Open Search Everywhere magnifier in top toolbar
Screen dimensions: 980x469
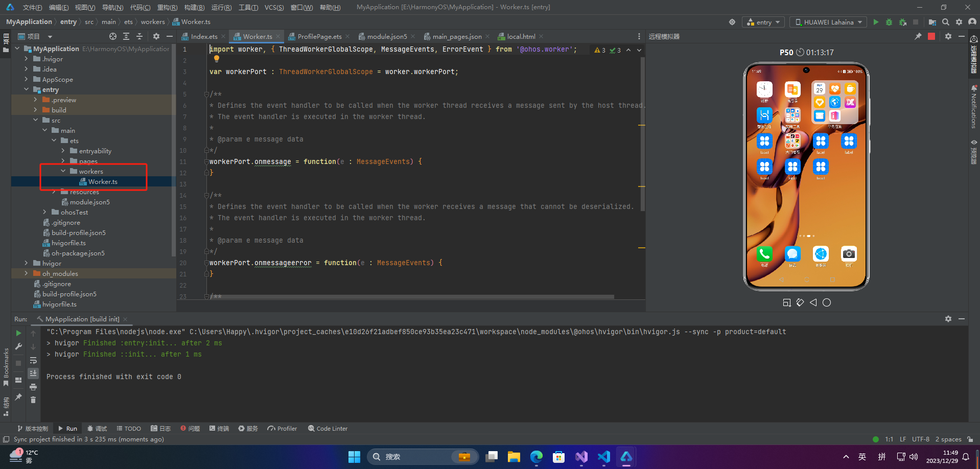pos(946,22)
